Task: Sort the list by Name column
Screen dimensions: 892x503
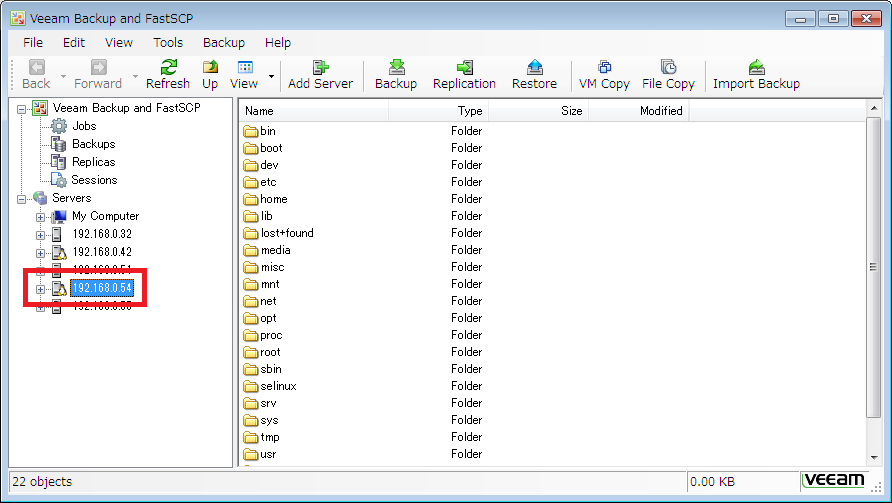Action: (x=314, y=111)
